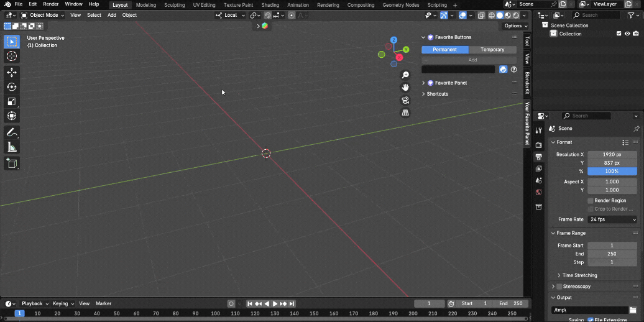Switch perspective/orthographic grid icon

pos(405,113)
